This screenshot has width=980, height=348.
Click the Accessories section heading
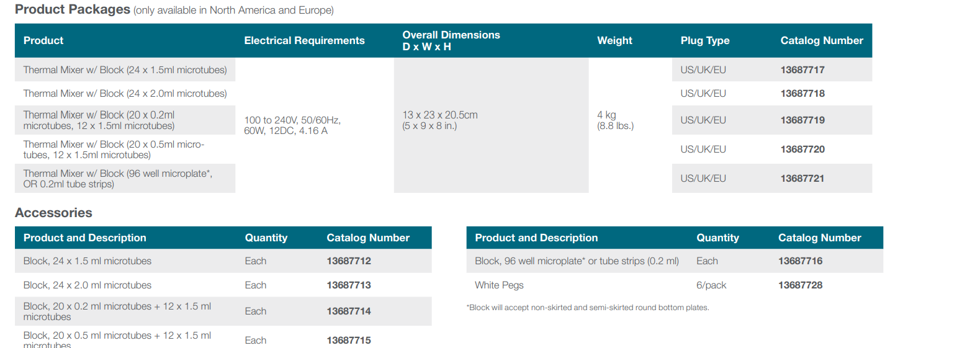click(53, 213)
